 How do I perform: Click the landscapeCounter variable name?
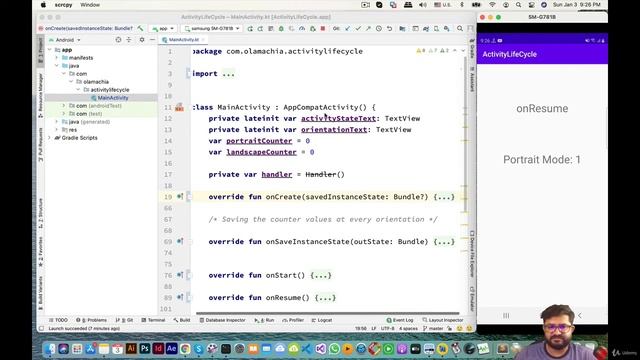coord(261,152)
